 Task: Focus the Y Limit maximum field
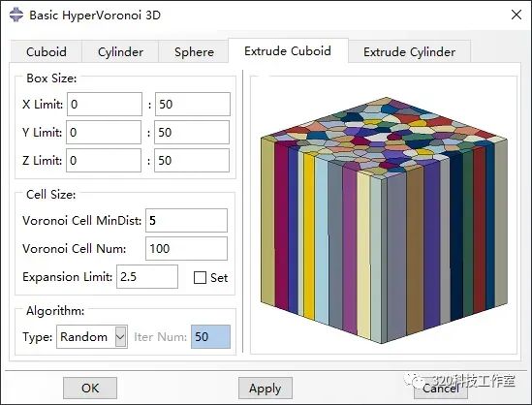(x=192, y=133)
